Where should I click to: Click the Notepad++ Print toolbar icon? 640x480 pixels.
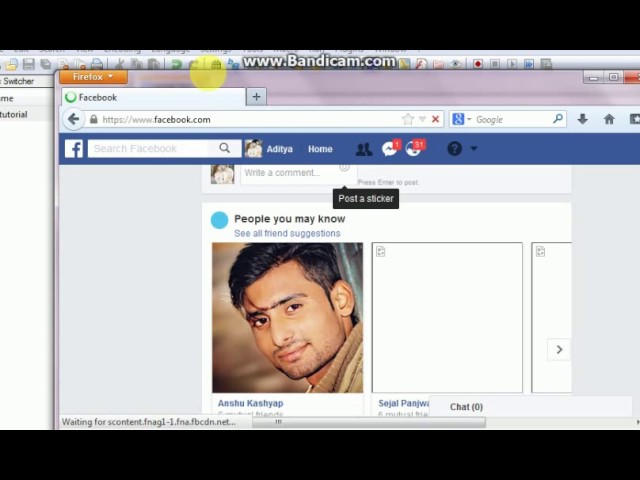(x=97, y=64)
